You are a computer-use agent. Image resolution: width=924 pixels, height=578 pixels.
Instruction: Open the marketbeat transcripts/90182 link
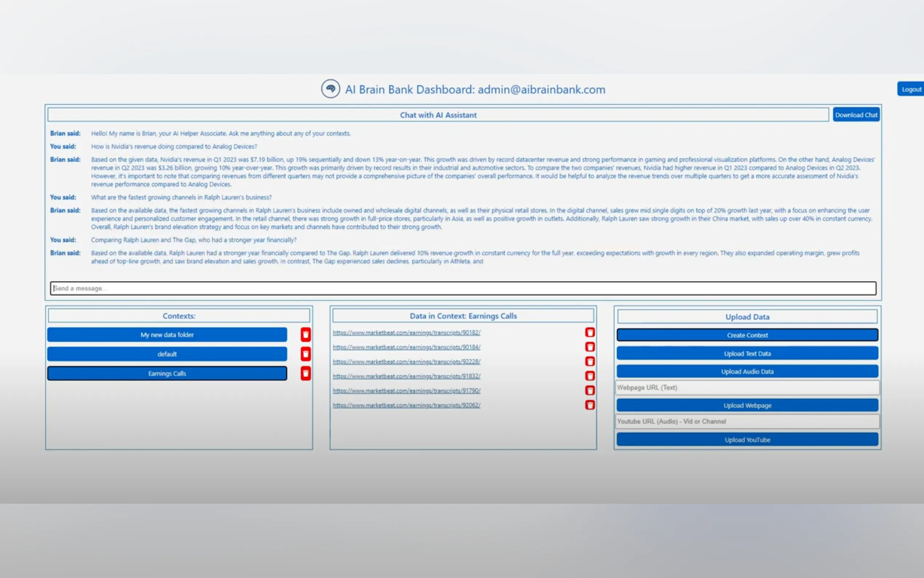[406, 333]
